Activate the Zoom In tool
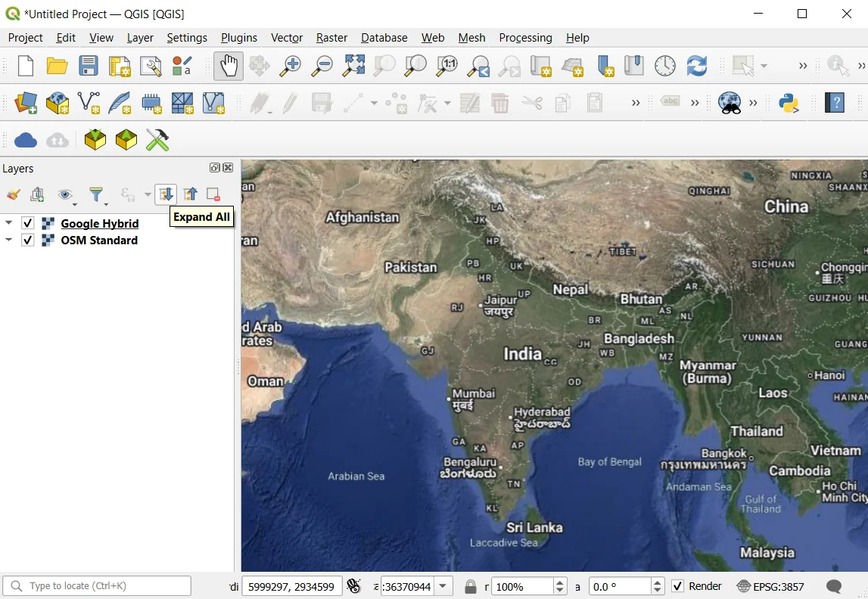 click(x=289, y=66)
